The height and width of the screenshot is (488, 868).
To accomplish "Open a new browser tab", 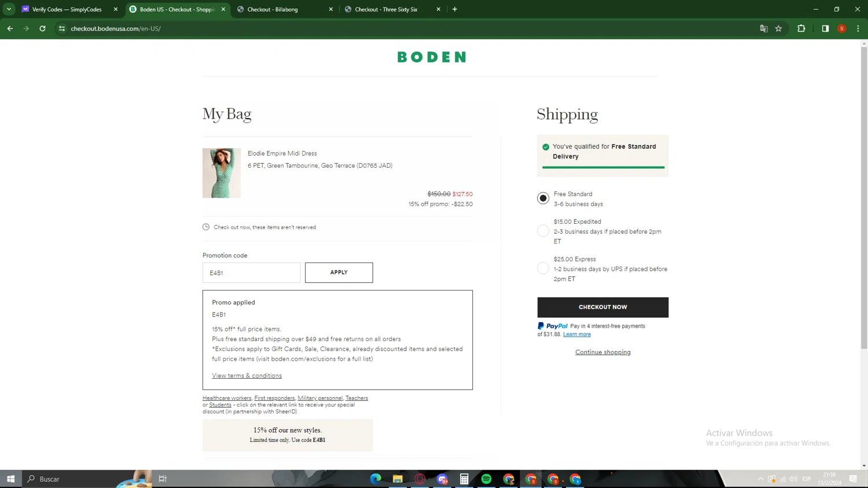I will pyautogui.click(x=455, y=9).
